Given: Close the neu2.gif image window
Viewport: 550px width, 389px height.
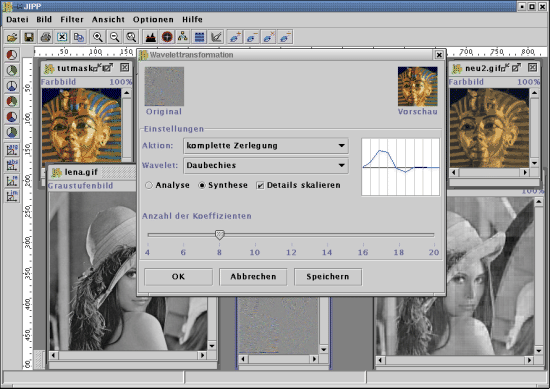Looking at the screenshot, I should coord(532,67).
